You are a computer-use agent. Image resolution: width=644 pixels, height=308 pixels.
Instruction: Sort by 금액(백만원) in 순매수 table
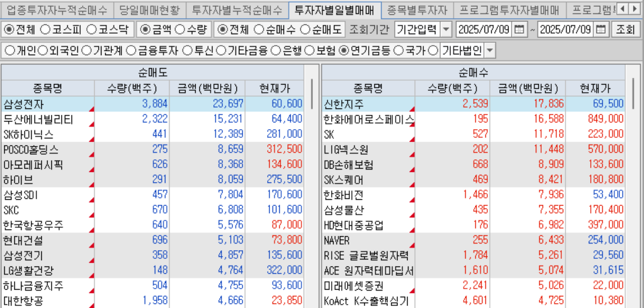pos(528,88)
